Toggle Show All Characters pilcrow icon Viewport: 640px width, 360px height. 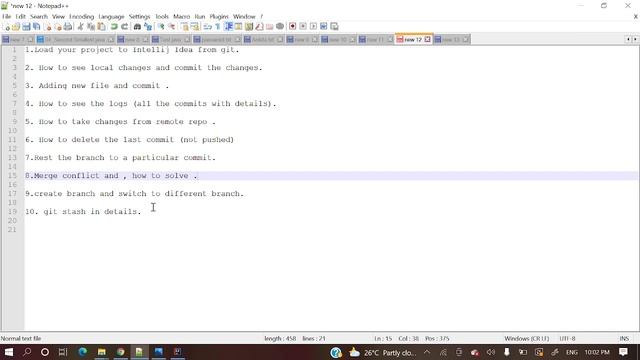(218, 27)
